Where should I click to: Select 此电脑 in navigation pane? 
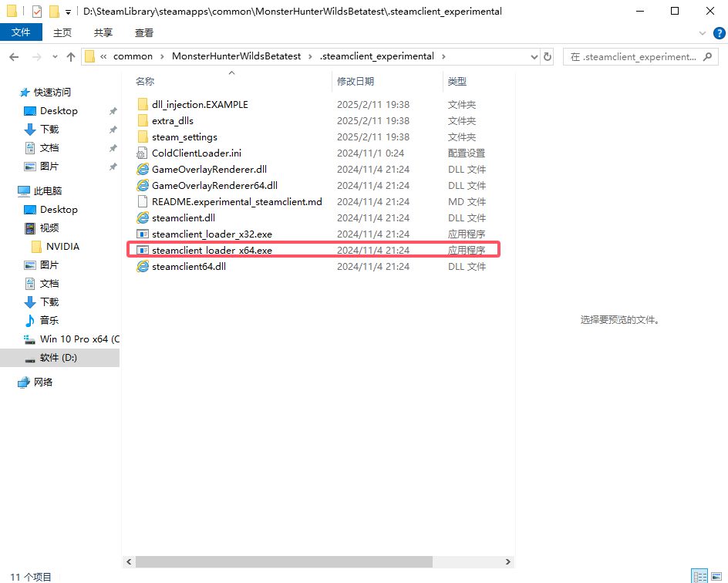pyautogui.click(x=48, y=190)
